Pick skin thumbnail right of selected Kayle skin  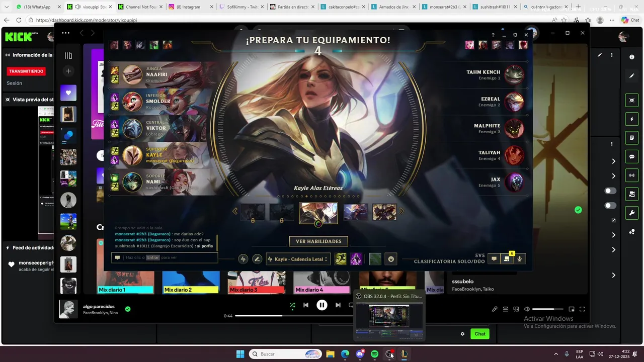pyautogui.click(x=356, y=212)
